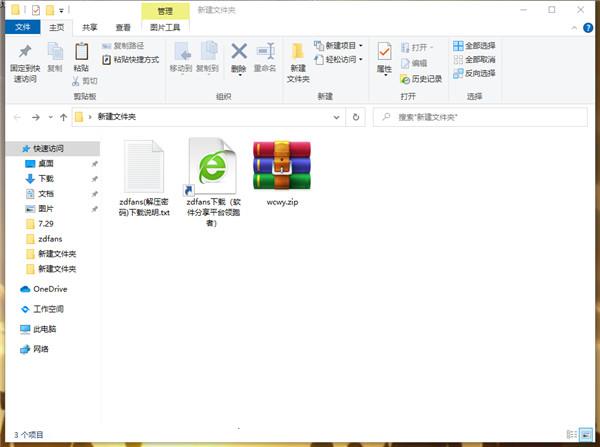Switch to details view icon

[571, 434]
